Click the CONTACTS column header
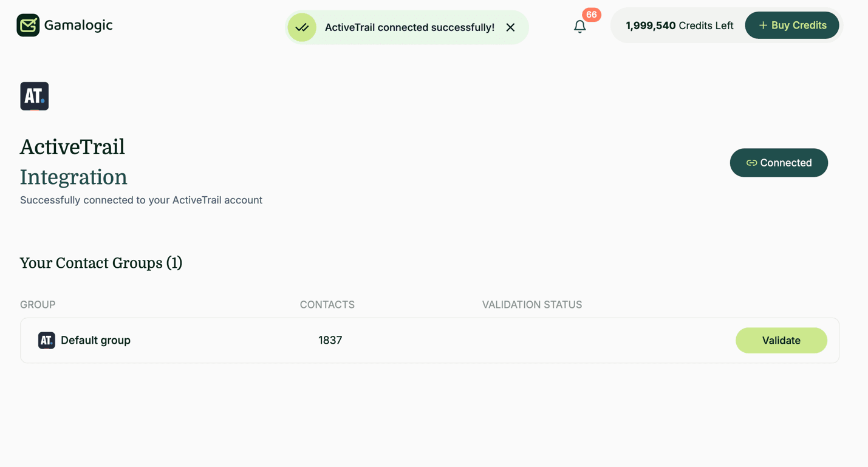Screen dimensions: 868x467 [327, 304]
